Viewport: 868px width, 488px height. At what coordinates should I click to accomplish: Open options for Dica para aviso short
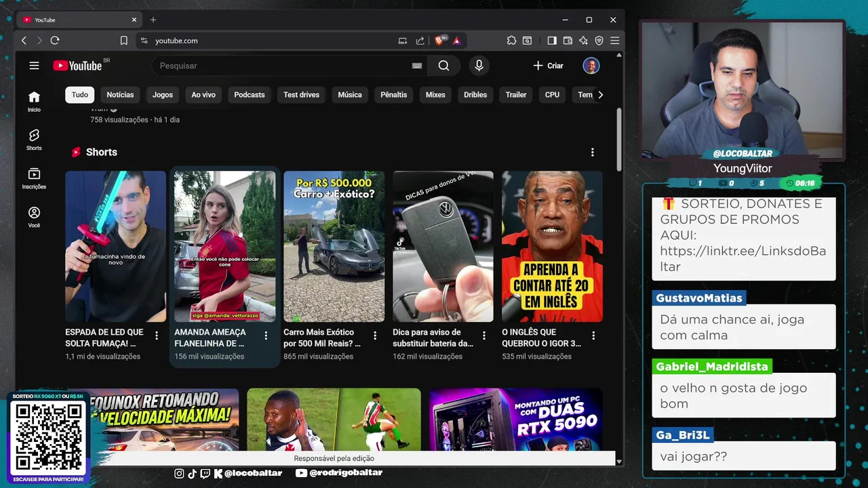click(484, 335)
